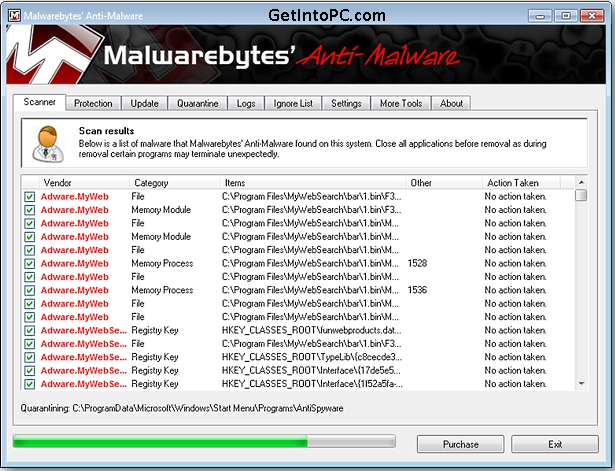The width and height of the screenshot is (615, 471).
Task: Select the HKEY_CLASSES_ROOT\Interface\{17de5e5... item
Action: [x=311, y=371]
